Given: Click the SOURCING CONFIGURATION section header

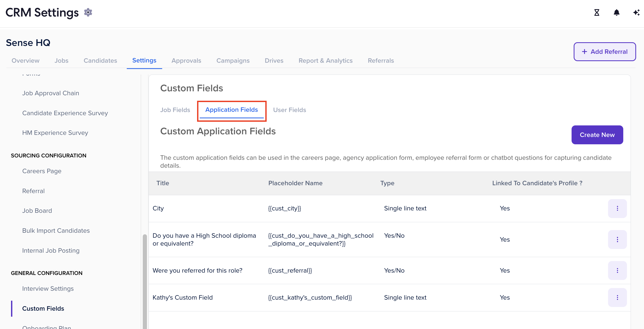Looking at the screenshot, I should [x=49, y=156].
